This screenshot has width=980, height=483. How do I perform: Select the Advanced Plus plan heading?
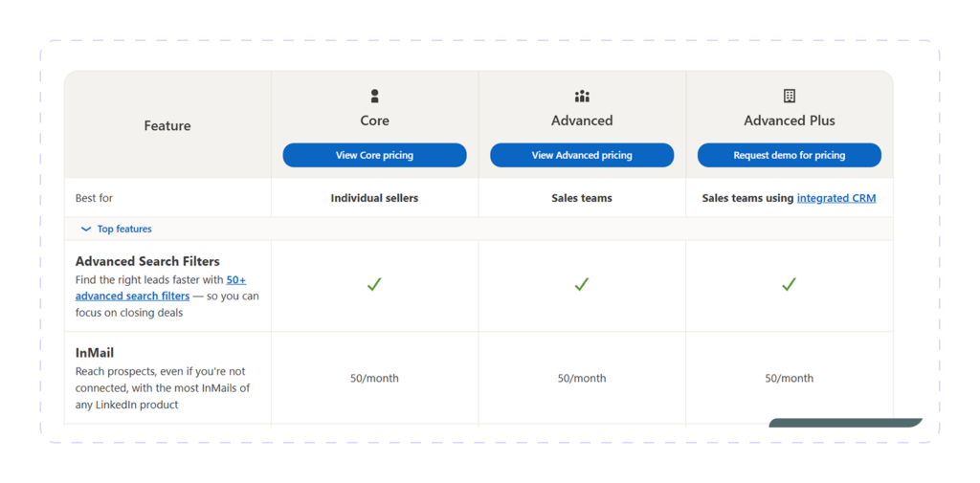tap(790, 121)
